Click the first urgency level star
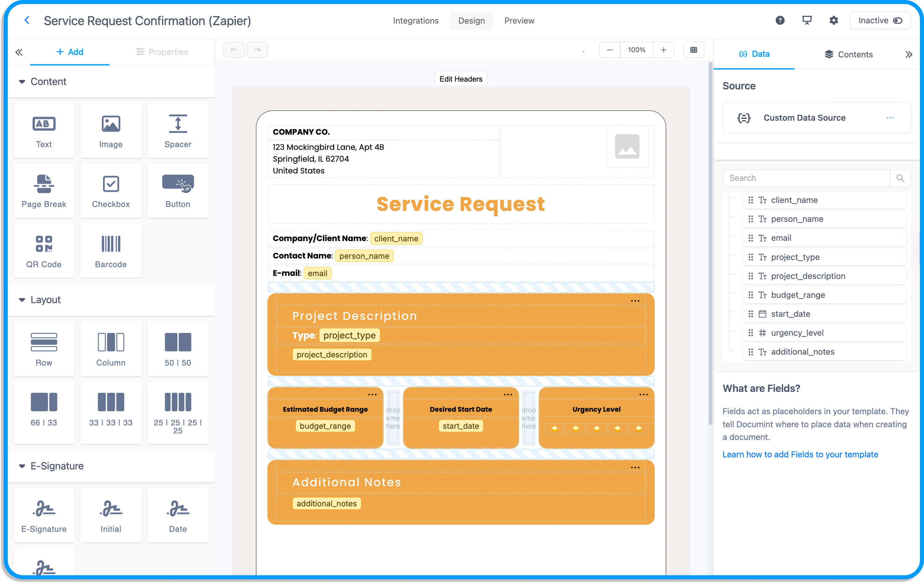Image resolution: width=924 pixels, height=583 pixels. 554,428
